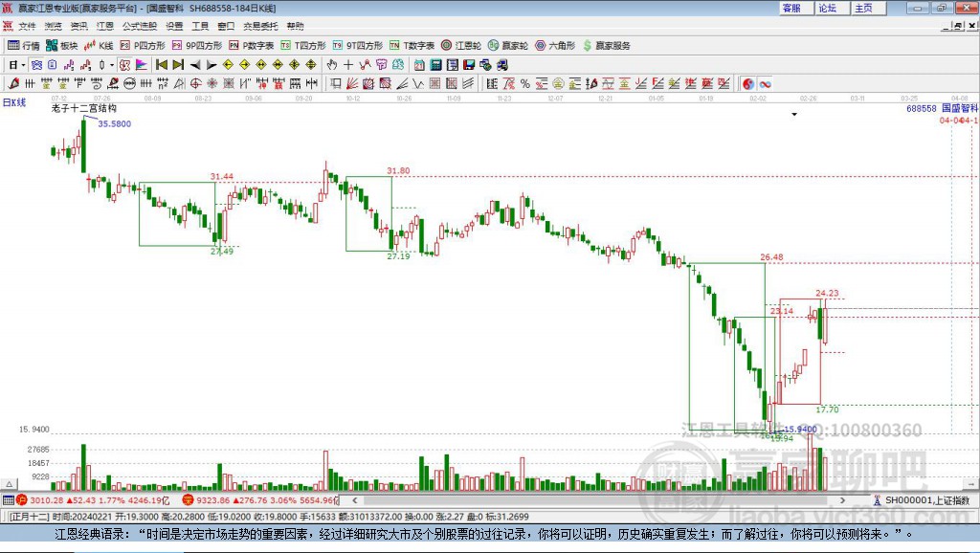Jump to last bar with skip-forward icon

pos(178,65)
